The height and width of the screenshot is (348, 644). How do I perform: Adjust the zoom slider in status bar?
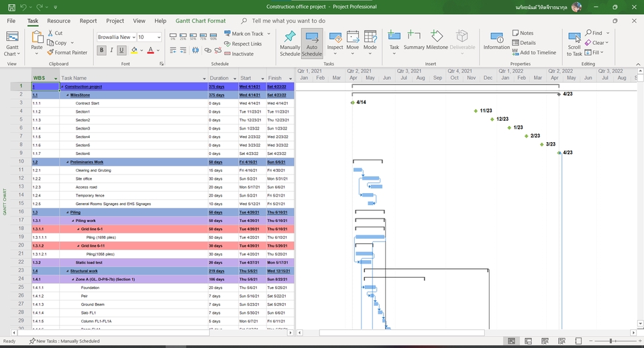point(610,341)
